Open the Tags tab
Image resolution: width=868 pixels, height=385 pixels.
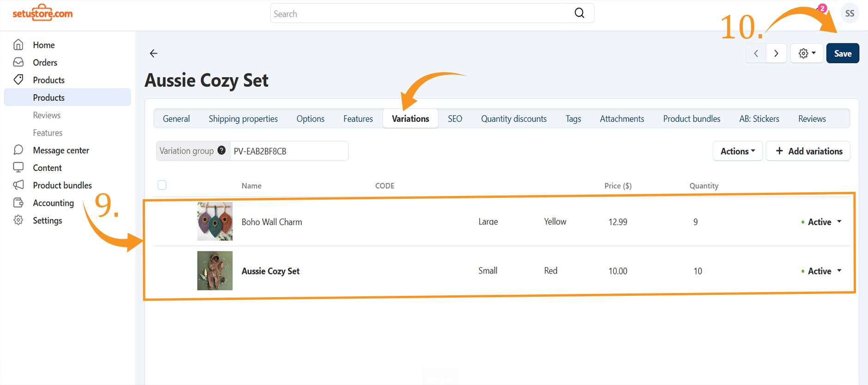(x=573, y=119)
